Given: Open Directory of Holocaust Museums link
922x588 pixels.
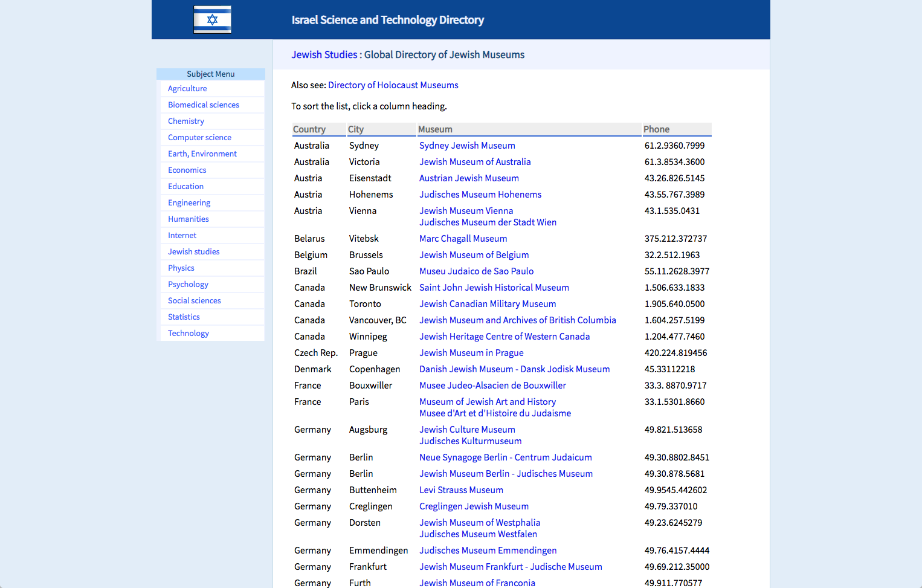Looking at the screenshot, I should pos(393,85).
